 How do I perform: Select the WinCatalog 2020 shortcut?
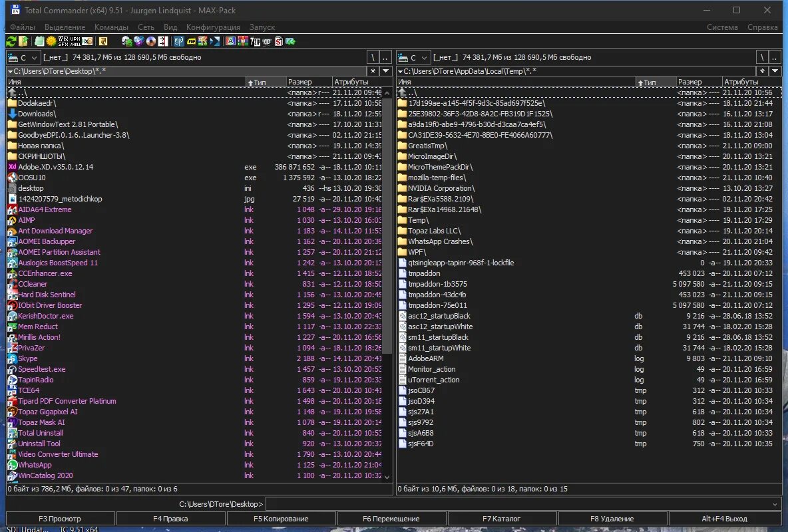[x=195, y=475]
